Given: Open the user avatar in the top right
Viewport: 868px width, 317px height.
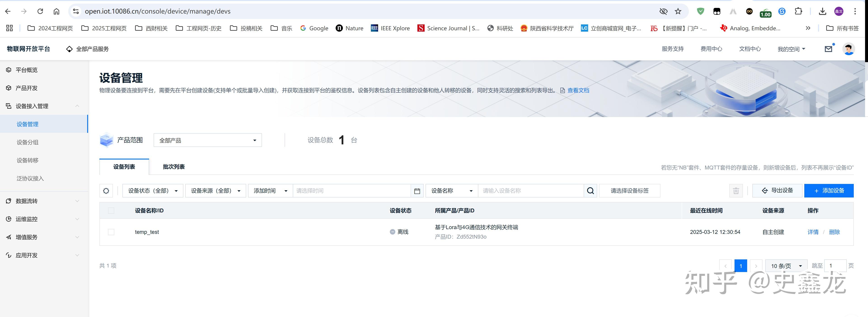Looking at the screenshot, I should coord(849,49).
